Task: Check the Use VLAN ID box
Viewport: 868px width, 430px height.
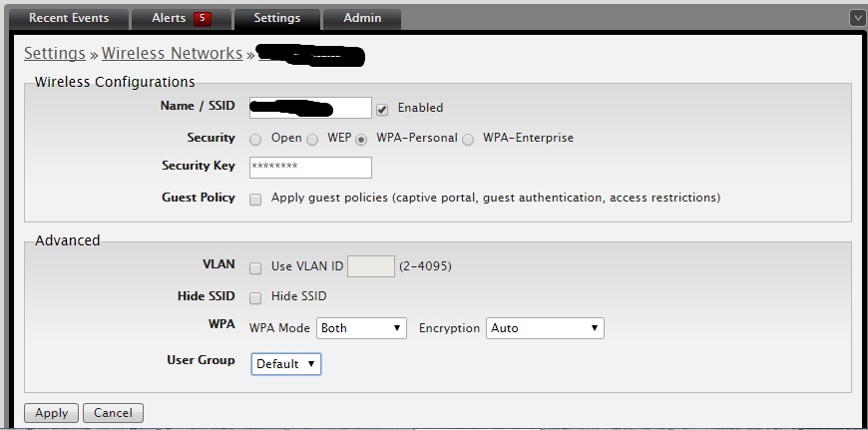Action: coord(255,267)
